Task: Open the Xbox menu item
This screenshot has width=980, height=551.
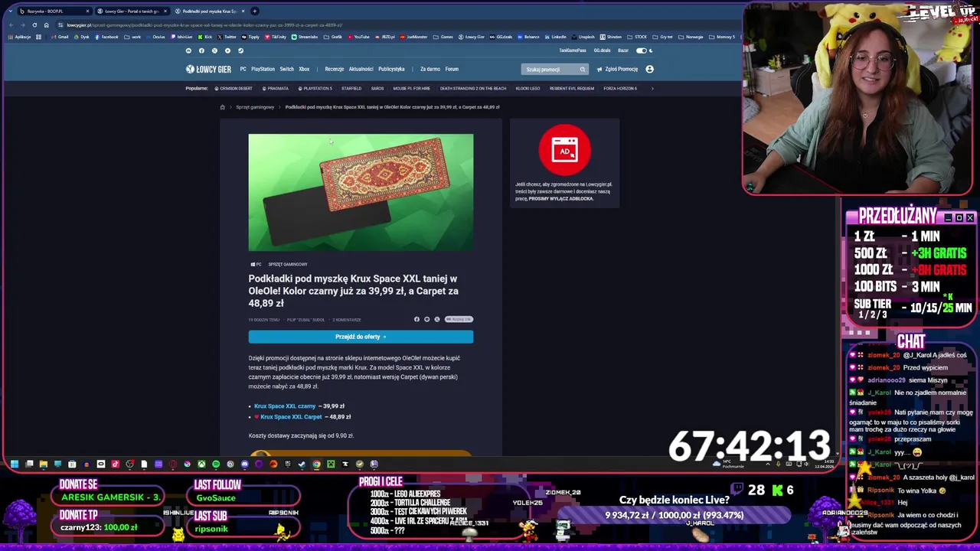Action: pyautogui.click(x=304, y=69)
